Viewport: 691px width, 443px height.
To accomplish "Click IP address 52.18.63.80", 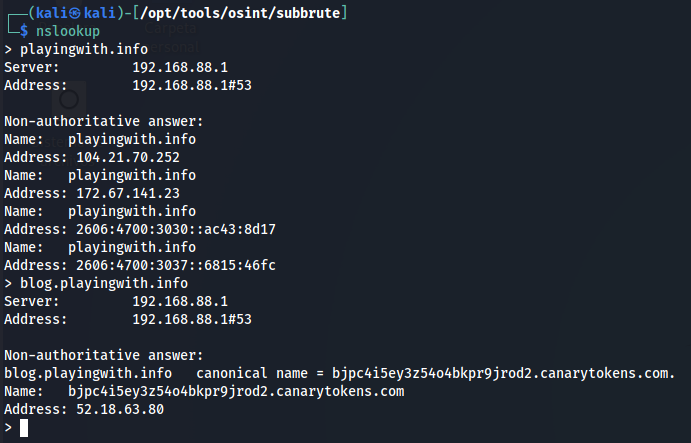I will 120,409.
